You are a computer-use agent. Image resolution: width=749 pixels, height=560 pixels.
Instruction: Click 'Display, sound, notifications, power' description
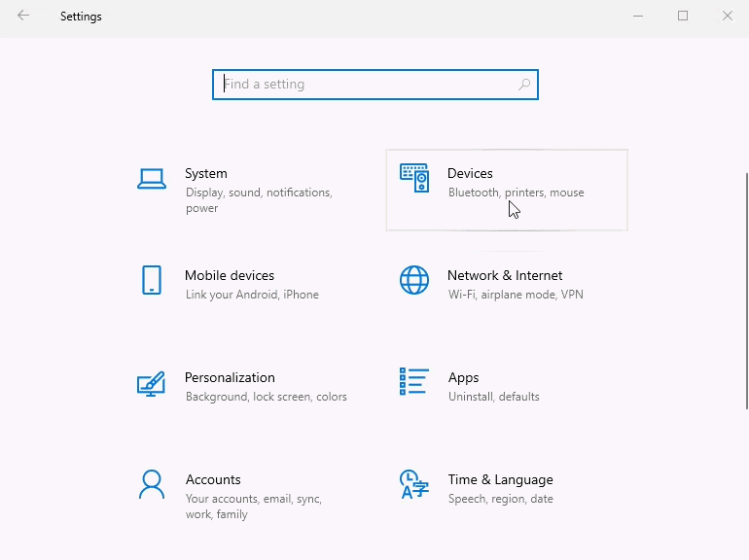pos(259,200)
